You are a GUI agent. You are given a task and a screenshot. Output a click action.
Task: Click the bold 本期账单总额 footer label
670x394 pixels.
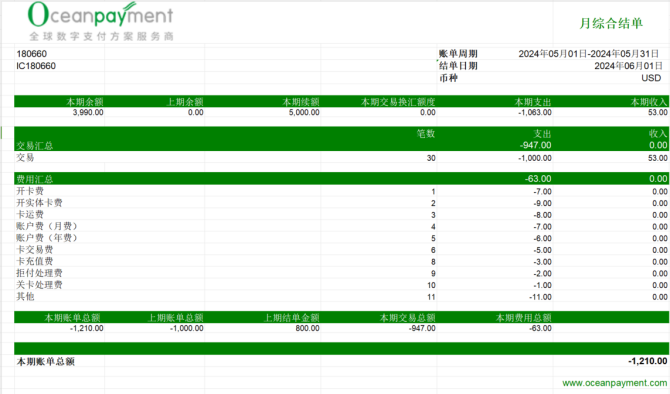click(x=46, y=362)
